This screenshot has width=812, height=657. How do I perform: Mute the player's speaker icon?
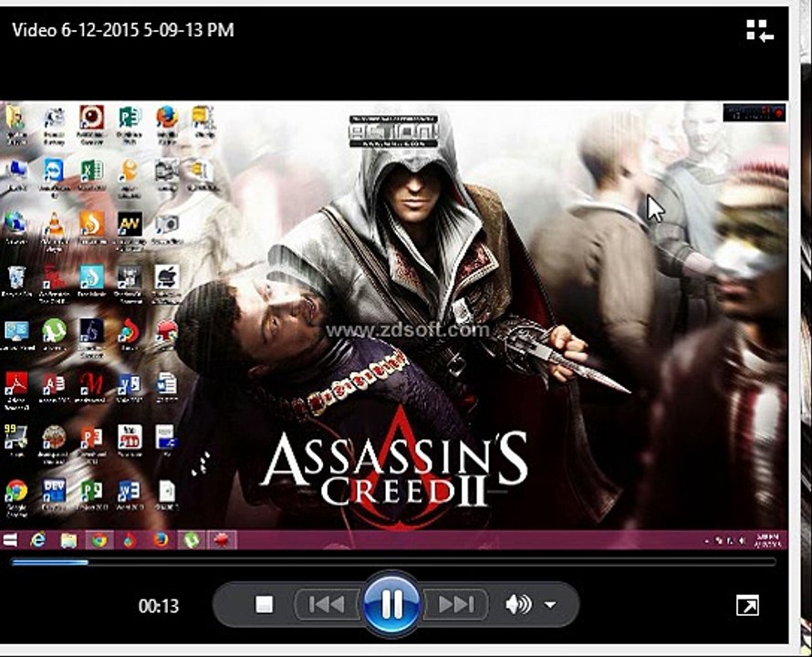coord(518,604)
